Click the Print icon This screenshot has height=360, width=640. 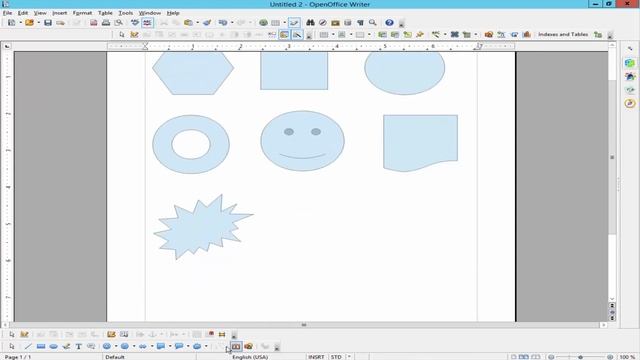pos(106,23)
